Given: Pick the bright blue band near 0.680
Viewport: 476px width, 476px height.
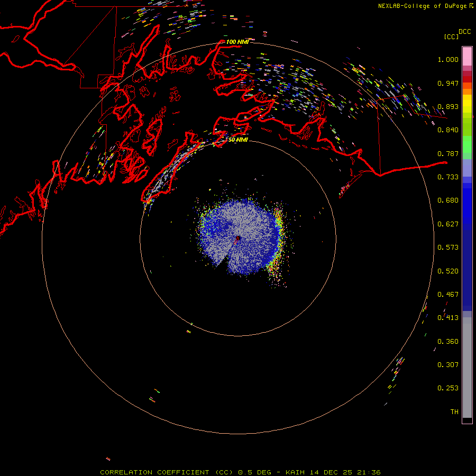Looking at the screenshot, I should click(467, 204).
